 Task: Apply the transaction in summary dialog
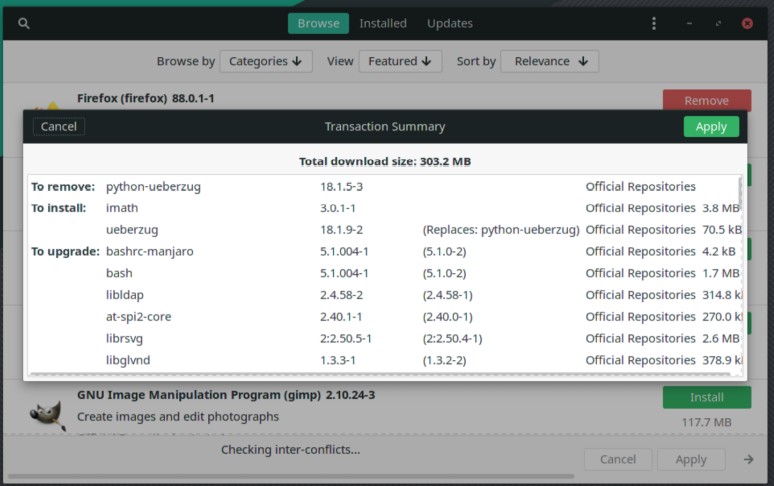click(x=711, y=126)
